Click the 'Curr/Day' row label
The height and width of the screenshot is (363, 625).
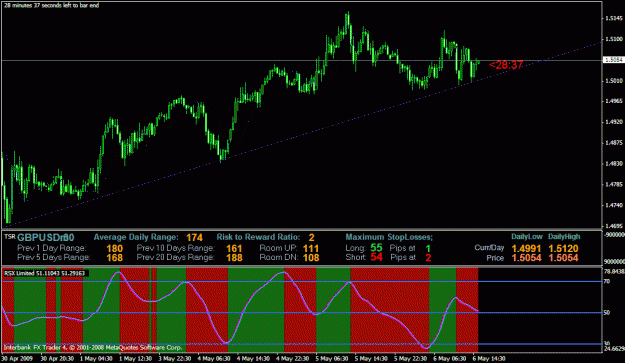coord(489,248)
